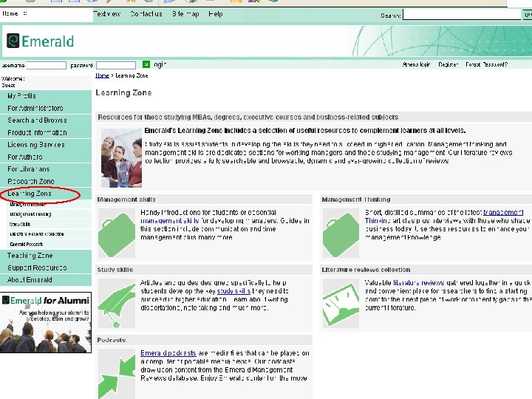
Task: Click the Athens login link
Action: (x=416, y=64)
